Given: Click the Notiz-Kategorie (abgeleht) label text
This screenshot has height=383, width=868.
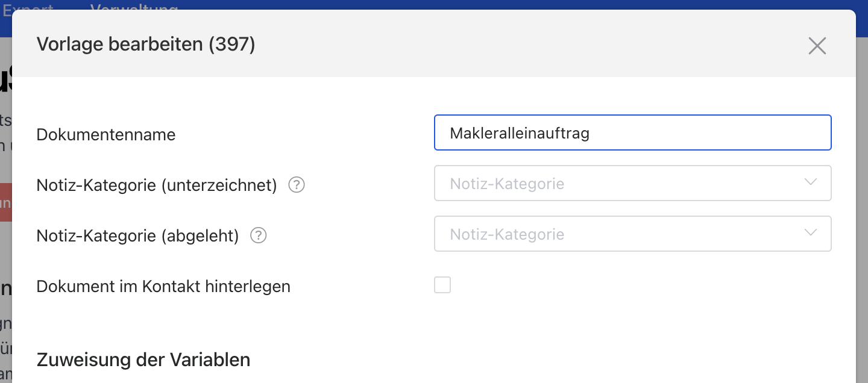Looking at the screenshot, I should click(137, 236).
